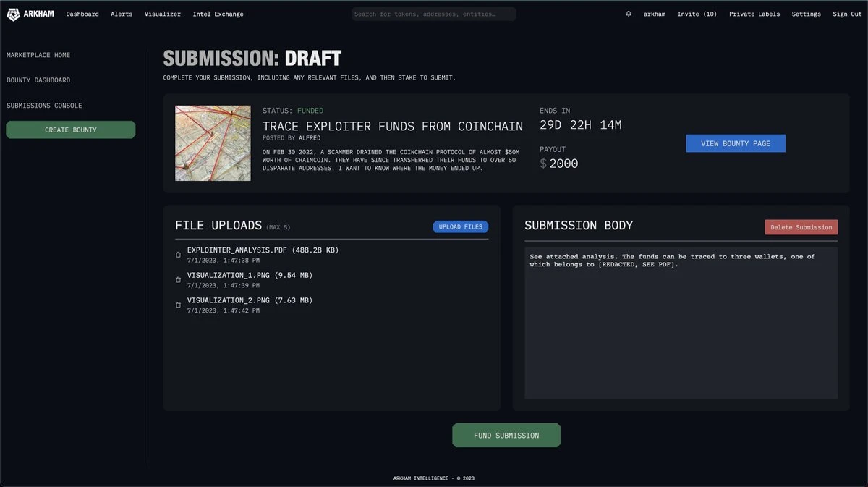
Task: Click the Fund Submission button
Action: click(x=506, y=436)
